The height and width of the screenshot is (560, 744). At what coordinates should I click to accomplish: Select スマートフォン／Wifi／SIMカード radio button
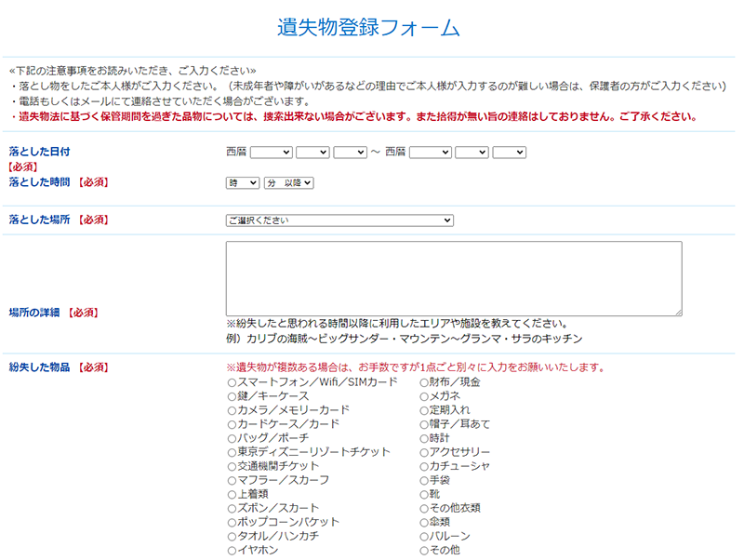232,382
